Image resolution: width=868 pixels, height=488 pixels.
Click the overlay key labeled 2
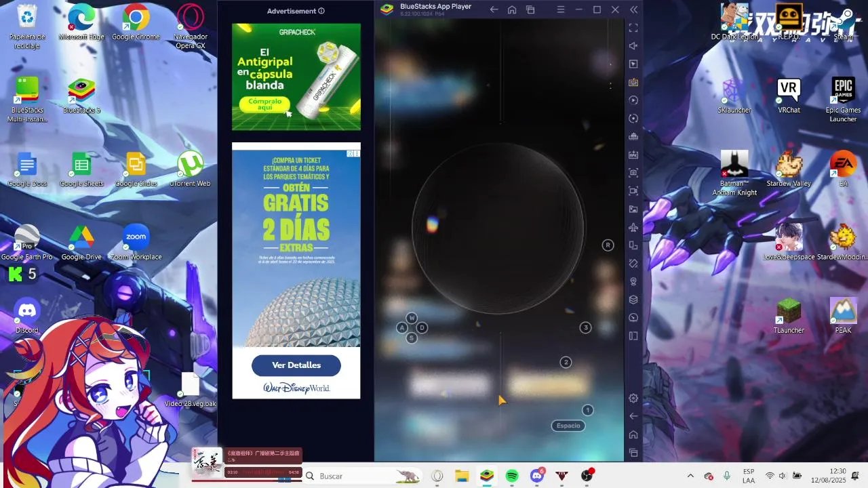(566, 363)
